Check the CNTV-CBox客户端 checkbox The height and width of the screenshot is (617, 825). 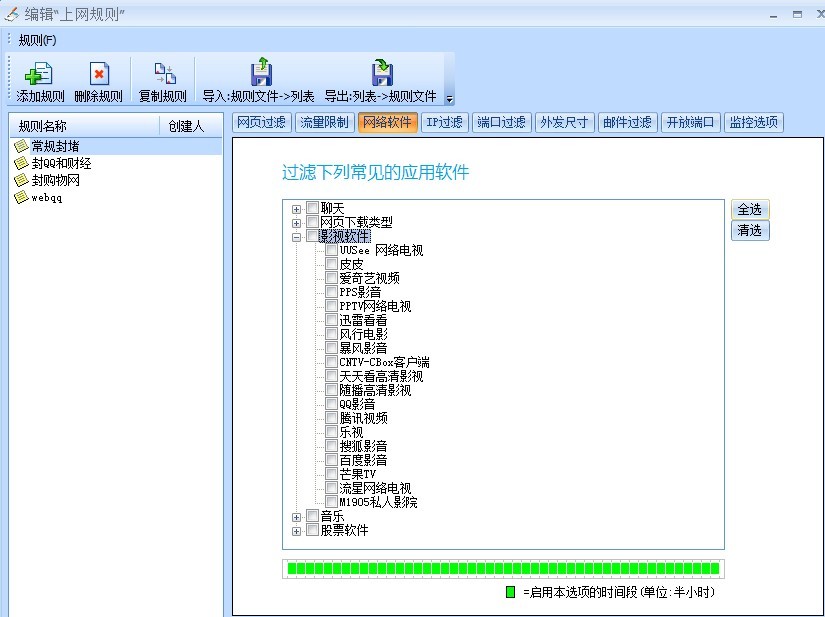331,361
